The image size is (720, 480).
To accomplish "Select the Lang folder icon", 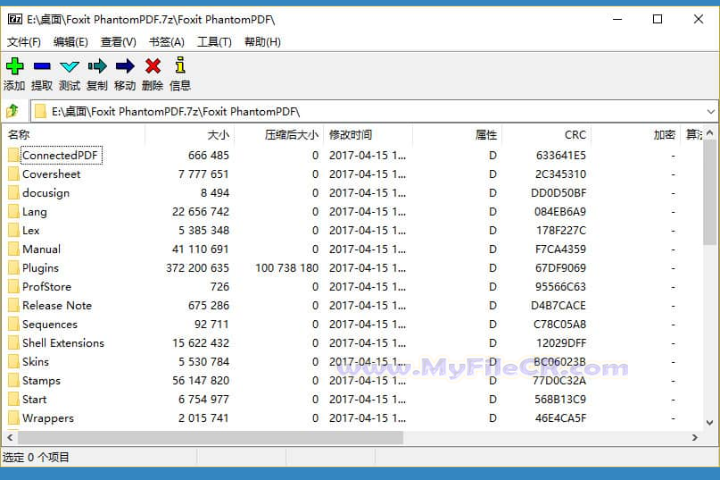I will [14, 212].
